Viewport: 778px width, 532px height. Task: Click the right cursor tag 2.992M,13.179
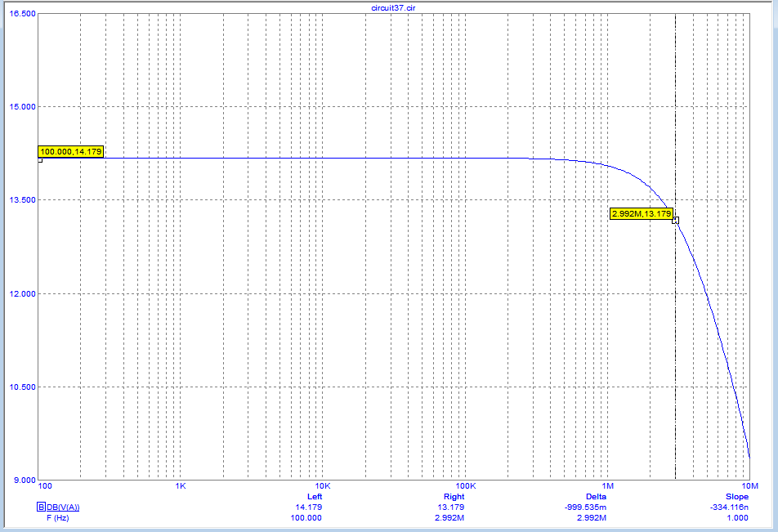click(x=642, y=214)
